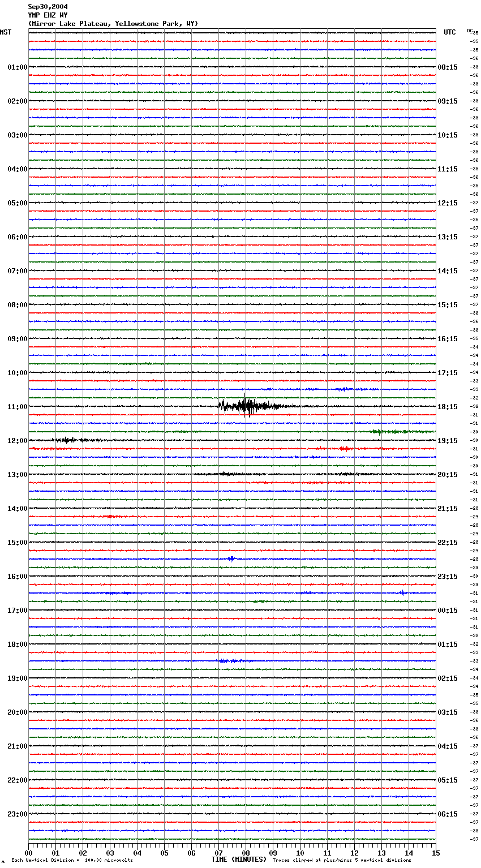Click the 11:00 MST hour label
481x868 pixels.
coord(17,407)
